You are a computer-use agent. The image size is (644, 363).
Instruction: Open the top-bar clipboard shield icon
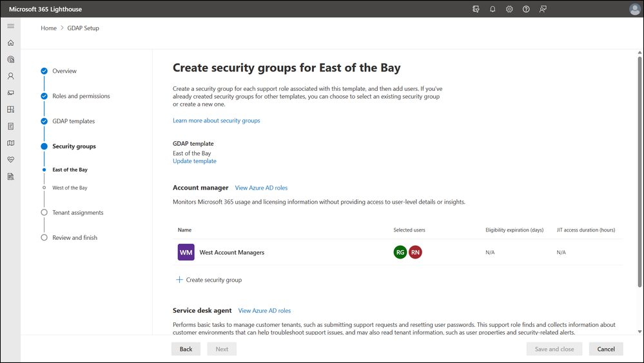pyautogui.click(x=476, y=9)
